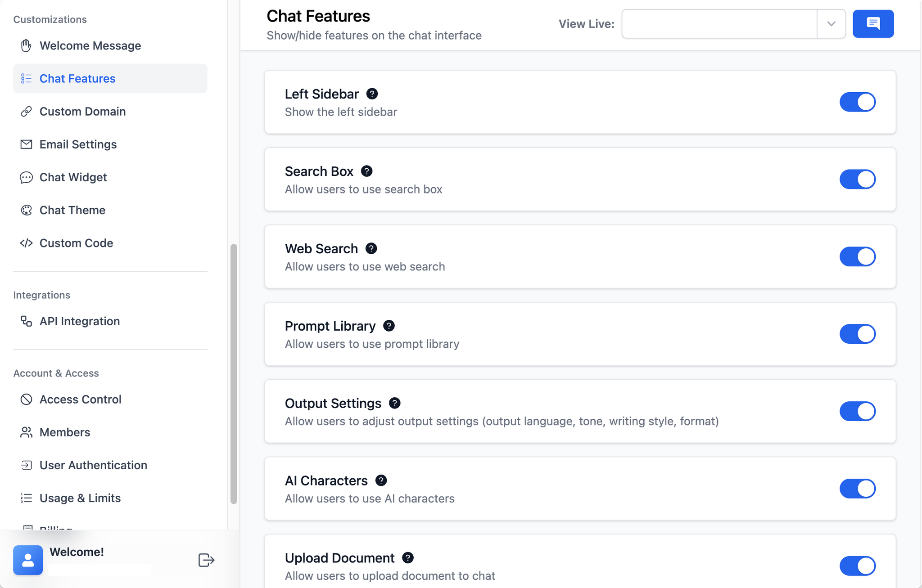Click the Upload Document help icon
This screenshot has height=588, width=922.
[408, 558]
